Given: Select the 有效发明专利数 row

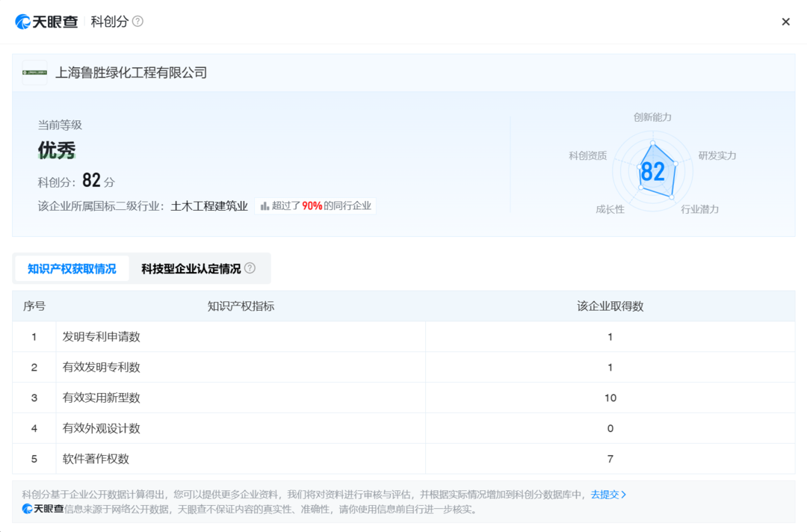Looking at the screenshot, I should tap(403, 367).
